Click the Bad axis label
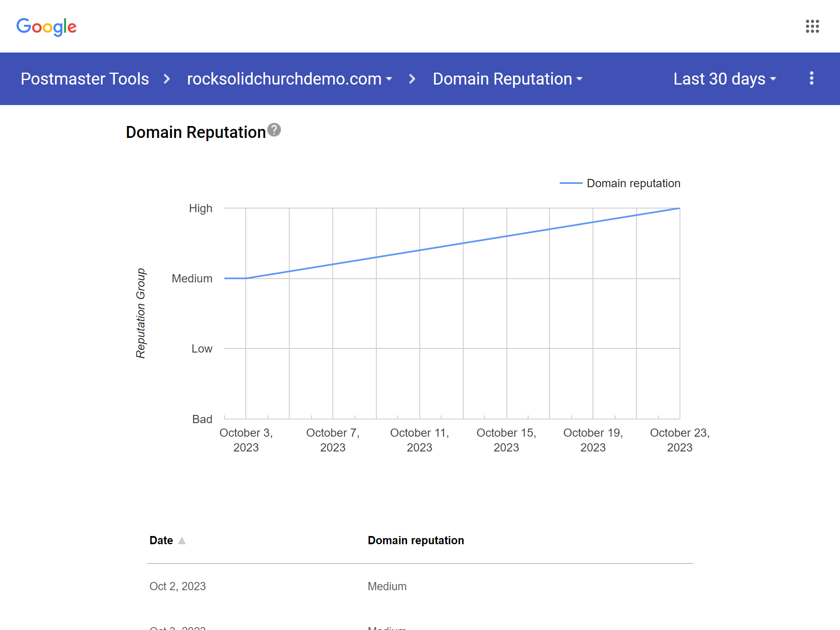Viewport: 840px width, 630px height. [x=202, y=419]
